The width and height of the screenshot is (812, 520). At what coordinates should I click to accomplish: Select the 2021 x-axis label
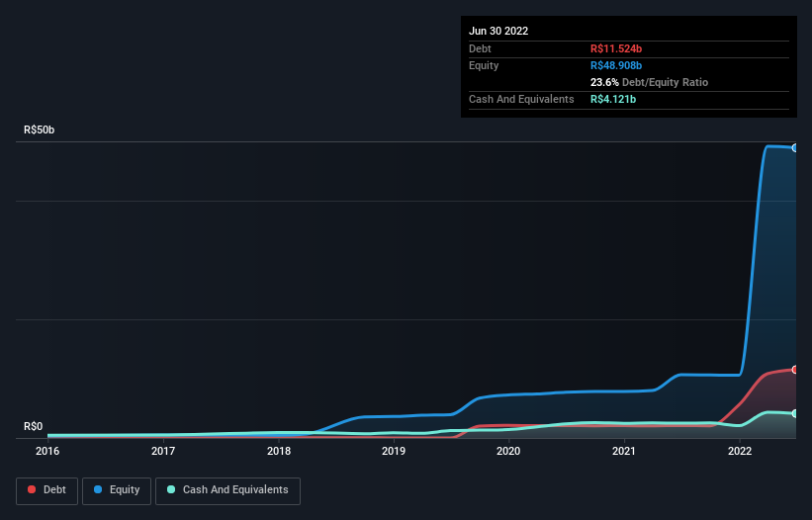(624, 451)
